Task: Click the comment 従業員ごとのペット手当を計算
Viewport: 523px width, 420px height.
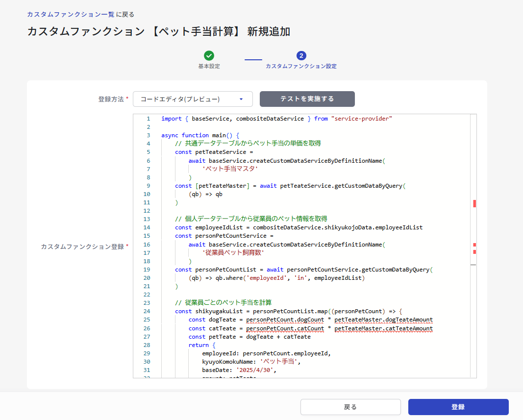Action: pyautogui.click(x=223, y=302)
